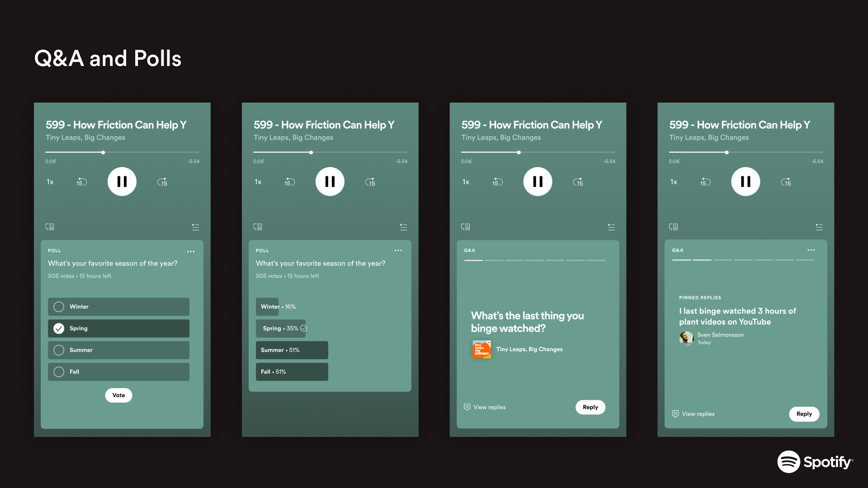Select the Spring radio button in poll
Screen dimensions: 868x488
pyautogui.click(x=59, y=328)
